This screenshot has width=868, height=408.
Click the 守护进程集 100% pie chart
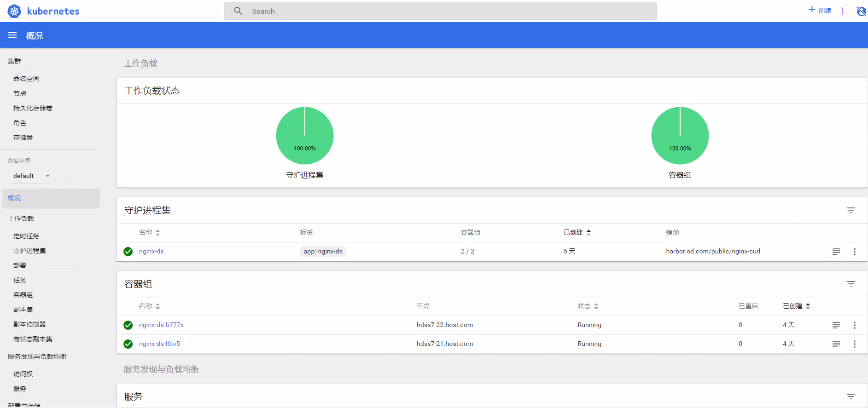(x=305, y=136)
